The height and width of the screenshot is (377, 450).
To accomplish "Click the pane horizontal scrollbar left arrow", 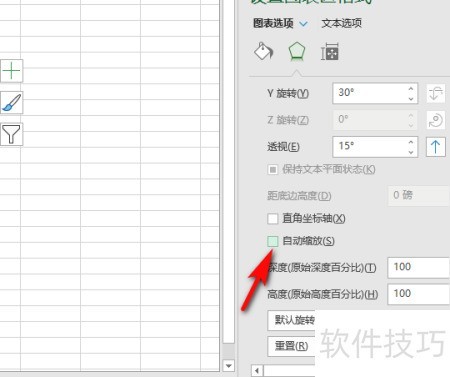I will coord(257,371).
